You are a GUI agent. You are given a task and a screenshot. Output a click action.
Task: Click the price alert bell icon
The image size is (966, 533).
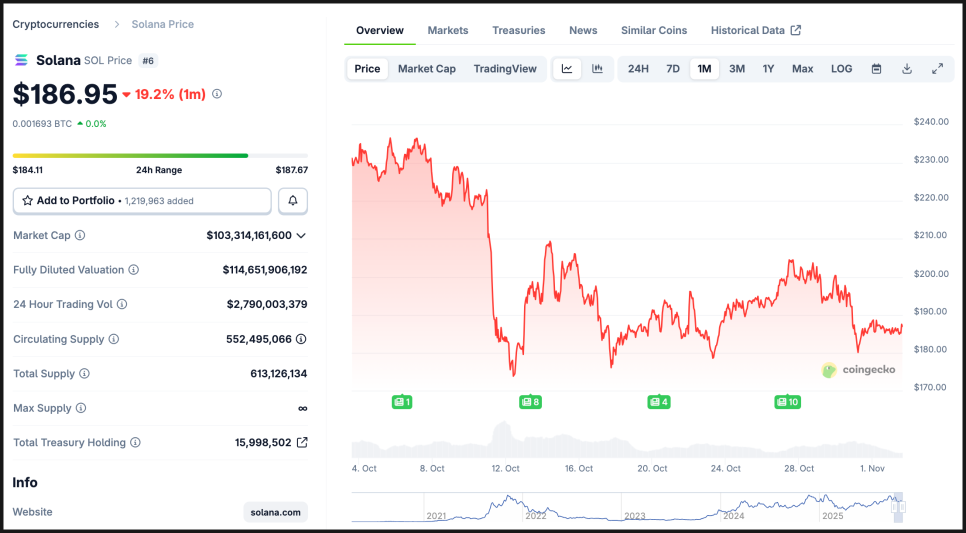click(x=293, y=201)
